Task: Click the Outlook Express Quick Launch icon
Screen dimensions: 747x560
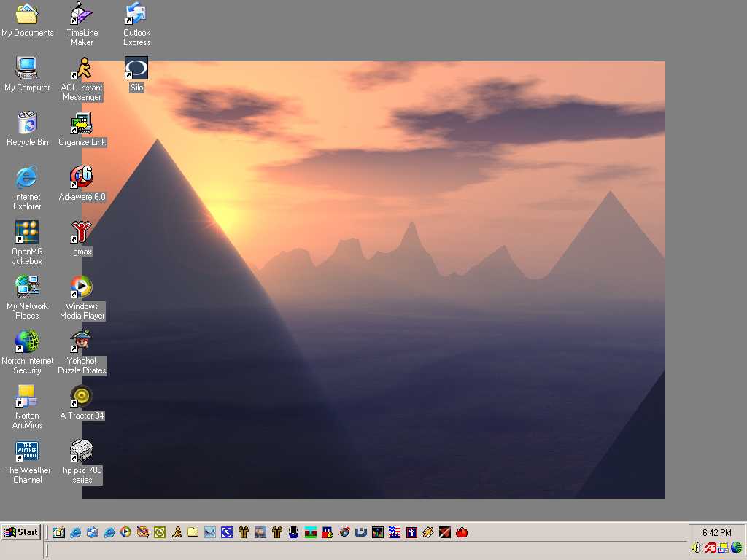Action: click(93, 532)
